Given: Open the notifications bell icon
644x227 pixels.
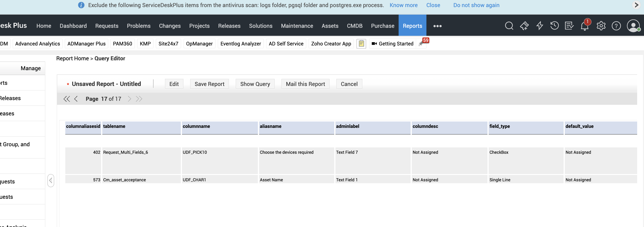Looking at the screenshot, I should (584, 26).
